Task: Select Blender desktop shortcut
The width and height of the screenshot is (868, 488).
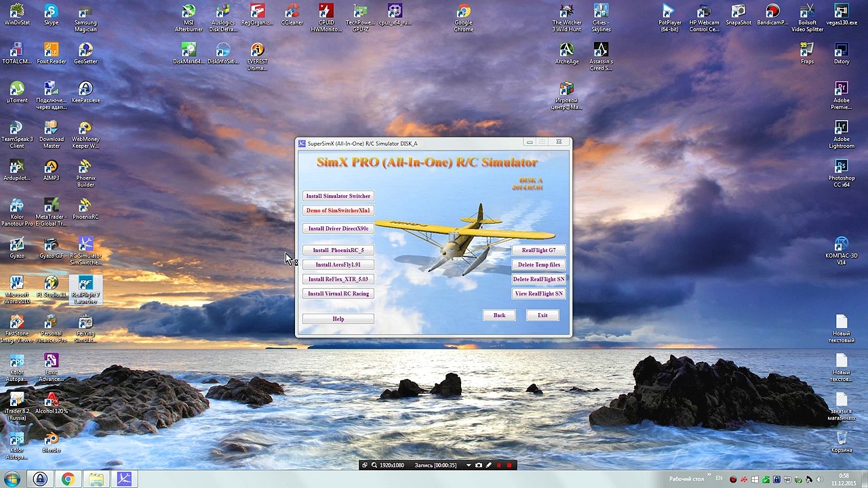Action: [51, 442]
